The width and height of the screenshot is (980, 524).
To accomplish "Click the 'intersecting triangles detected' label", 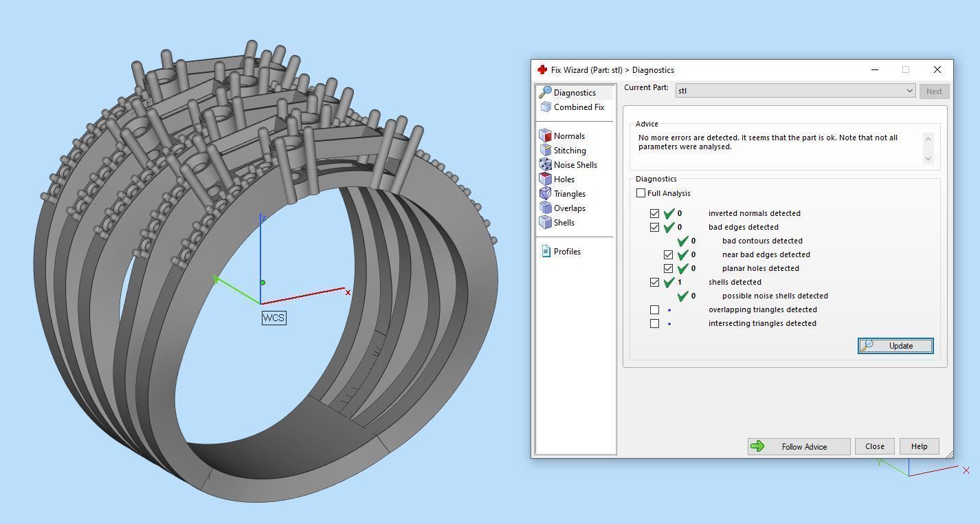I will point(762,323).
